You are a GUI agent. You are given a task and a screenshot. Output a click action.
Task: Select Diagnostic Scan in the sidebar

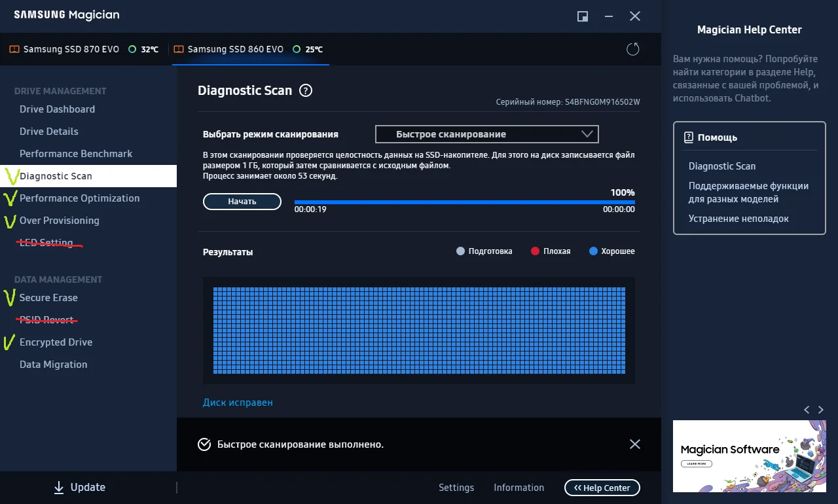tap(88, 176)
